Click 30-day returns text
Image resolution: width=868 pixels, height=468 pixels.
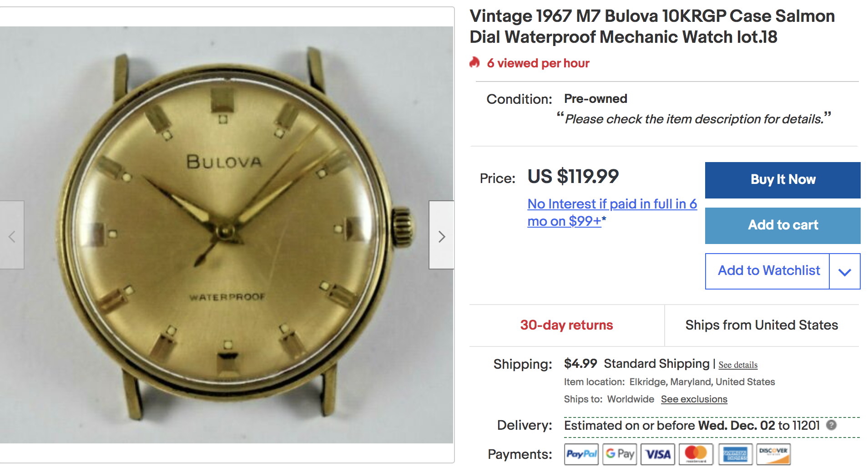point(566,325)
